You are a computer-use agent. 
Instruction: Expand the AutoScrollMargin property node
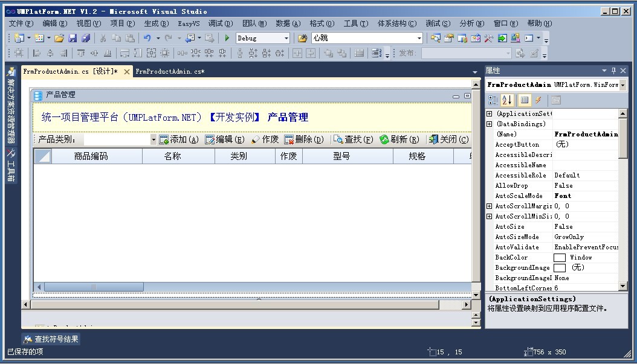pyautogui.click(x=490, y=206)
